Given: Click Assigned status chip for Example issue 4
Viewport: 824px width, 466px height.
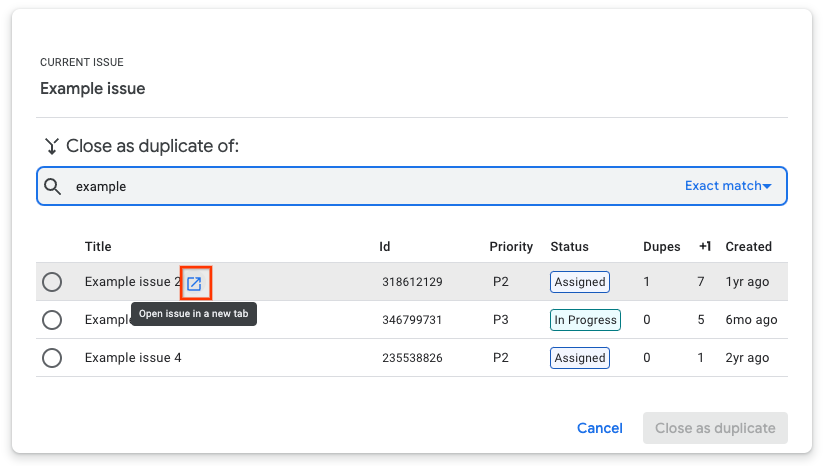Looking at the screenshot, I should click(x=580, y=358).
